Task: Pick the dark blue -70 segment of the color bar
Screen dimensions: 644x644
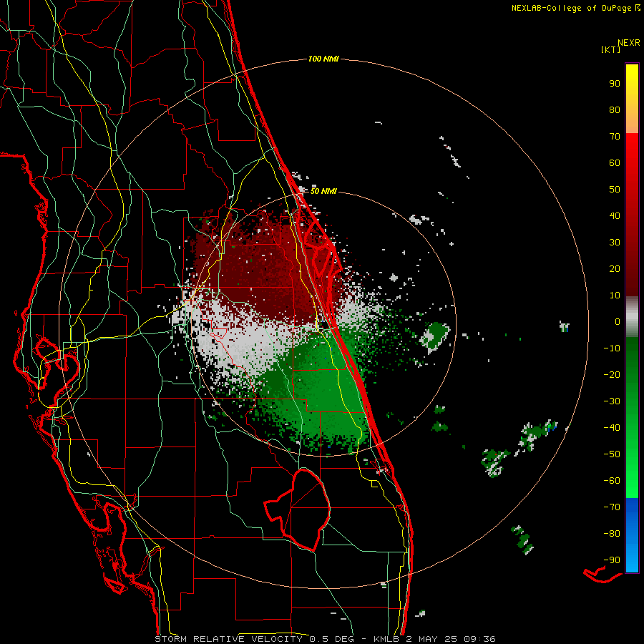Action: pos(632,507)
